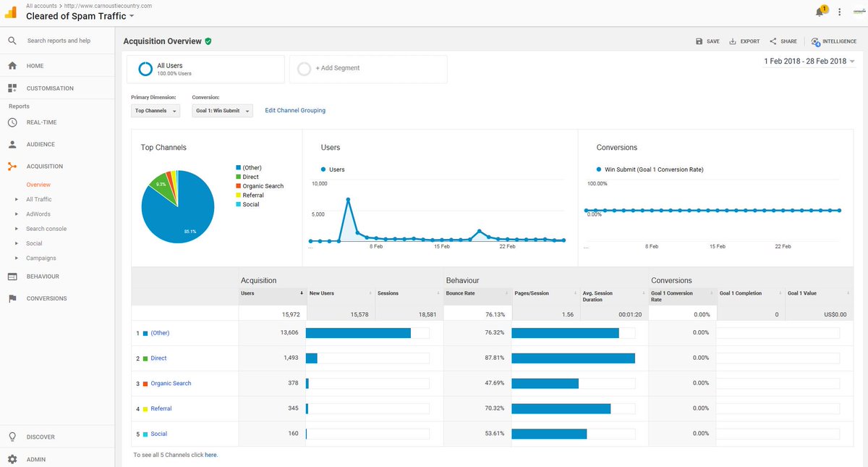Open the Organic Search channel link
This screenshot has height=467, width=868.
coord(171,384)
